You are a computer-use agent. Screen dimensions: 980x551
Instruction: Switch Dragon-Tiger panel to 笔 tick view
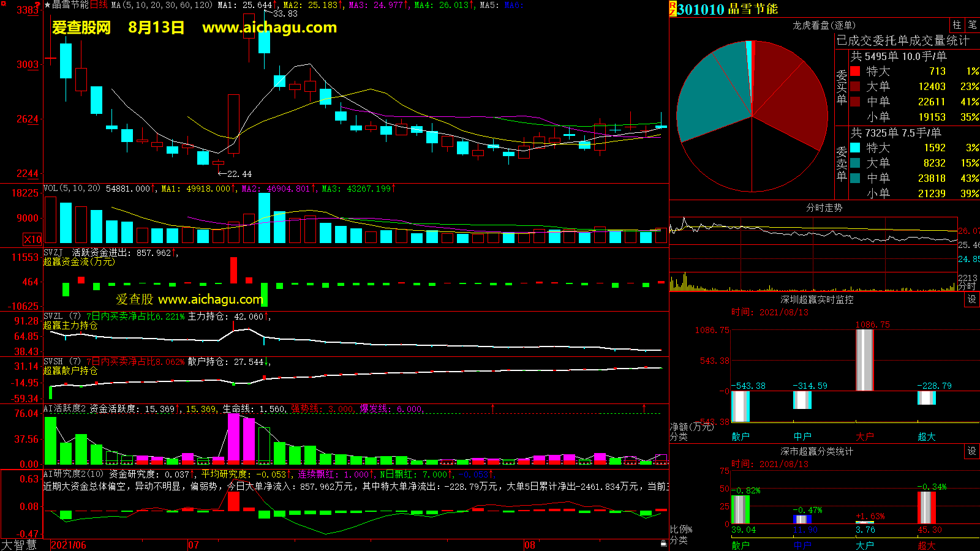pos(972,25)
